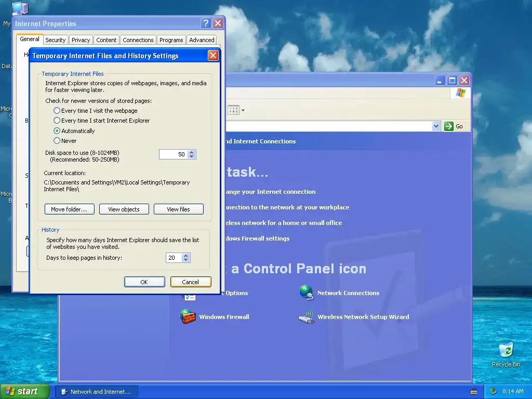Open Wireless Network Setup Wizard link
This screenshot has height=399, width=532.
[x=363, y=316]
